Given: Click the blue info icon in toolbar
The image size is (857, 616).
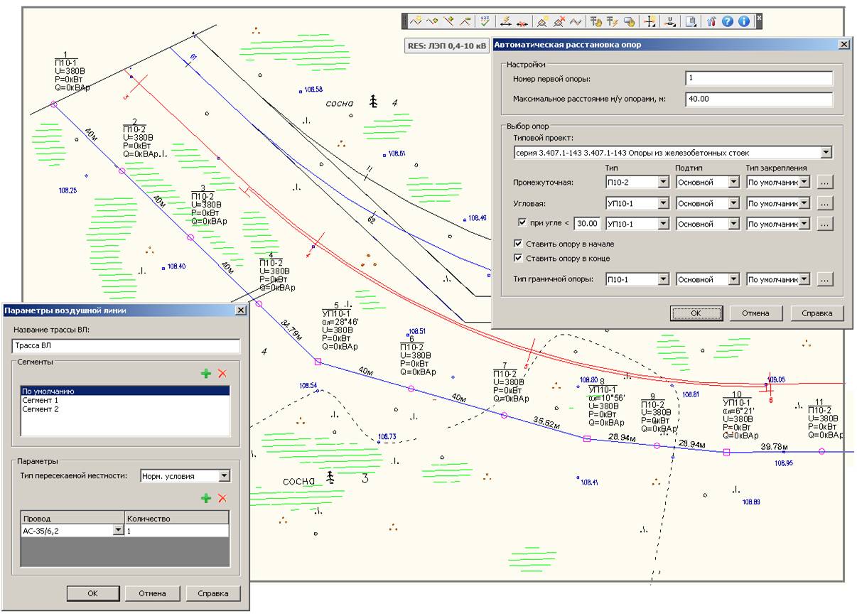Looking at the screenshot, I should click(744, 21).
